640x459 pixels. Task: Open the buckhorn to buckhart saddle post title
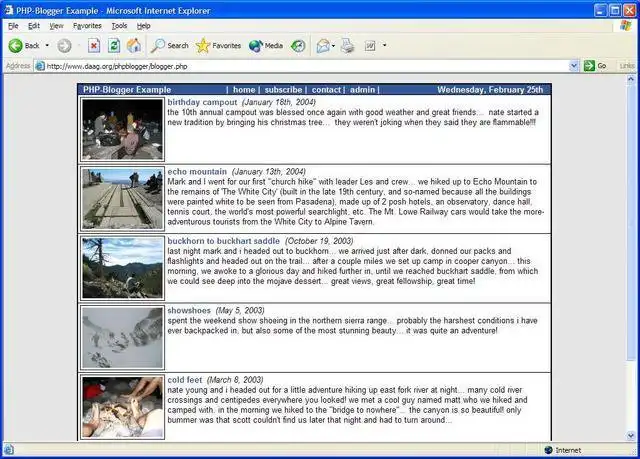(x=223, y=241)
